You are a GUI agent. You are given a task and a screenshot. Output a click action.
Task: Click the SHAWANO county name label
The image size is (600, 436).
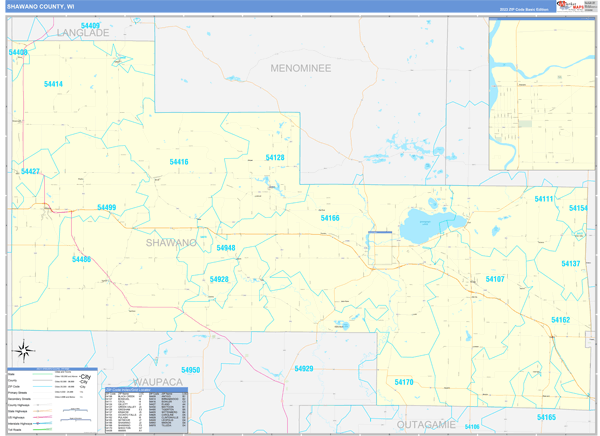point(171,243)
